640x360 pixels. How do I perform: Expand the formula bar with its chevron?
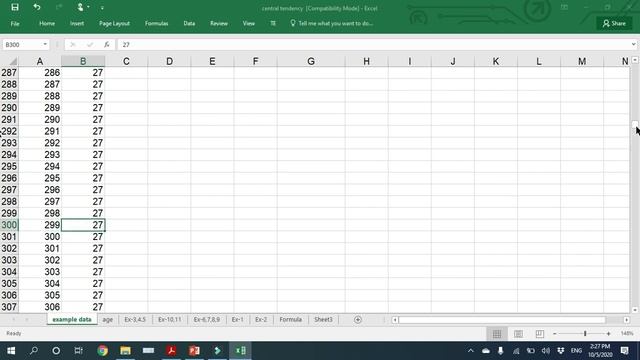coord(633,44)
